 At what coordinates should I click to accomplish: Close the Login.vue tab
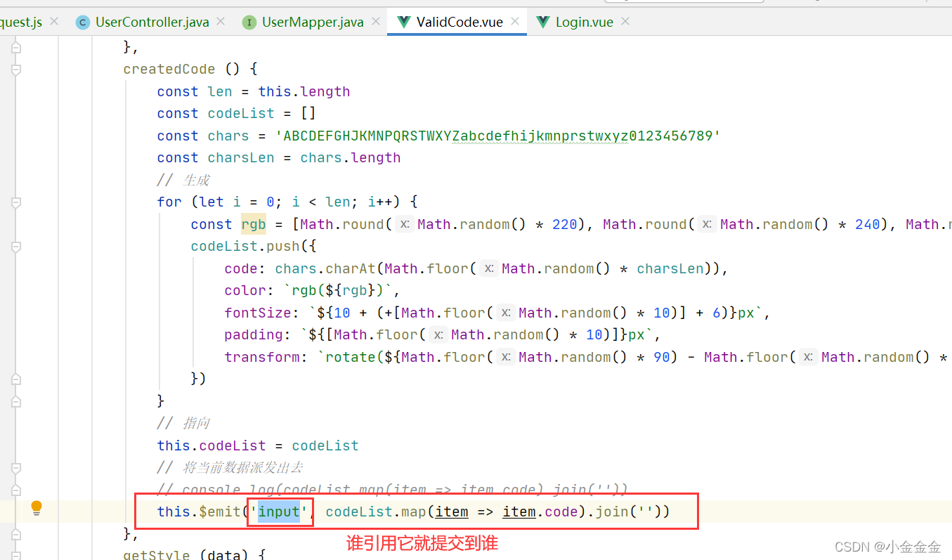point(625,22)
